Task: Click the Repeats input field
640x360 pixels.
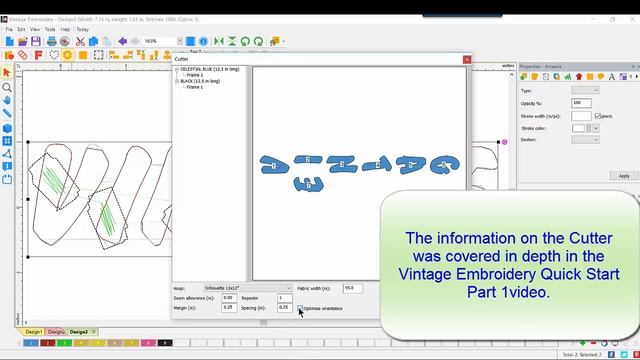Action: point(284,298)
